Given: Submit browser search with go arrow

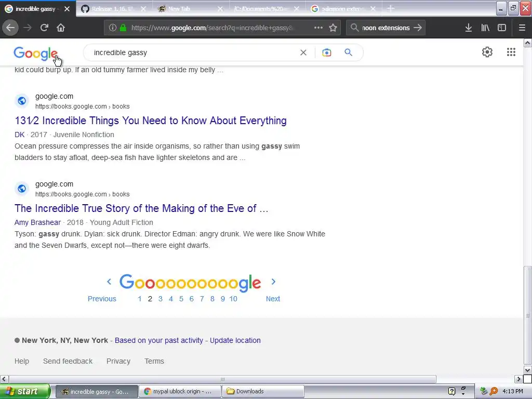Looking at the screenshot, I should [418, 28].
